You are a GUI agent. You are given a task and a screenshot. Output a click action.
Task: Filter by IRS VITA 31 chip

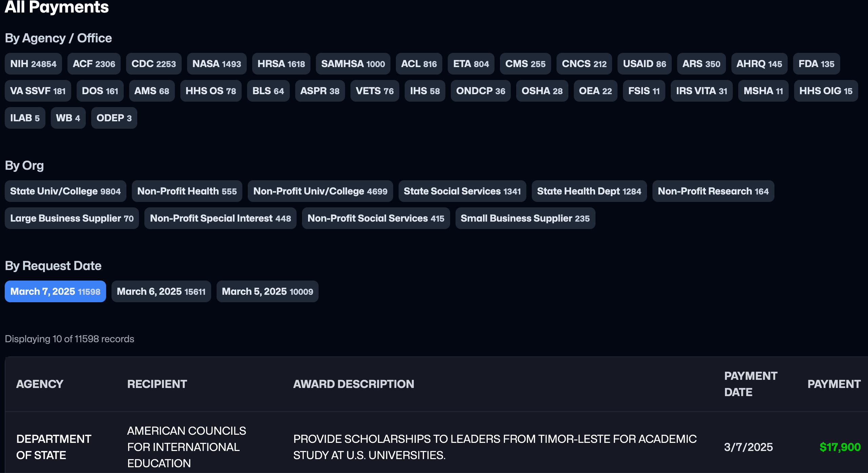702,91
